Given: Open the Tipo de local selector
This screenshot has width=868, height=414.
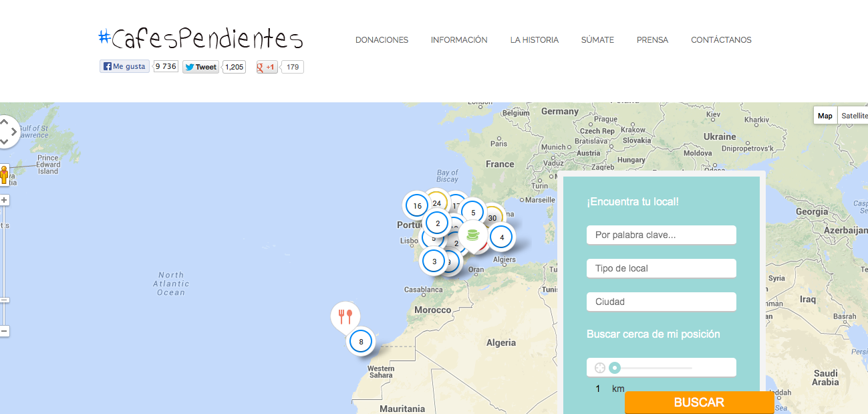Looking at the screenshot, I should tap(661, 268).
